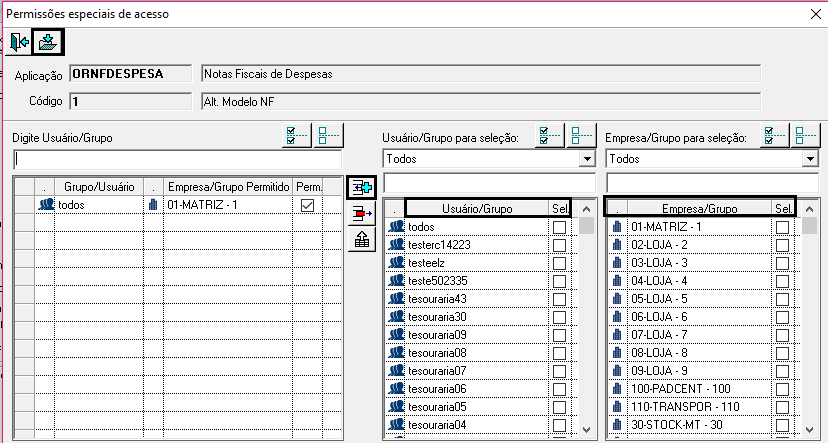The image size is (828, 443).
Task: Check Sel. box for testeelz
Action: coord(559,263)
